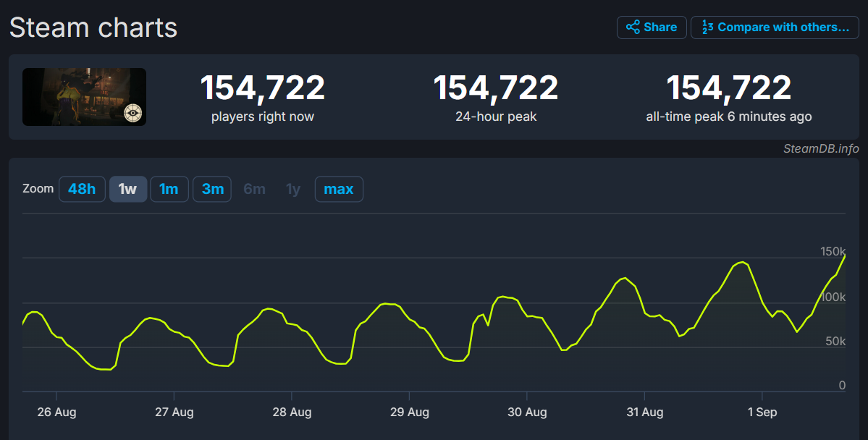Image resolution: width=868 pixels, height=440 pixels.
Task: Open Compare with others
Action: [775, 27]
